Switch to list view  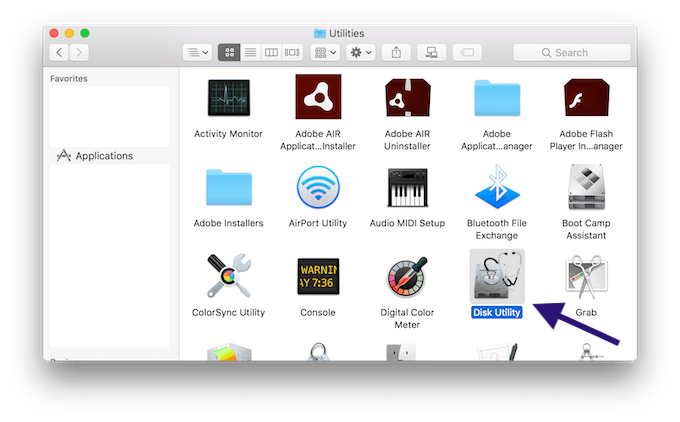(250, 52)
